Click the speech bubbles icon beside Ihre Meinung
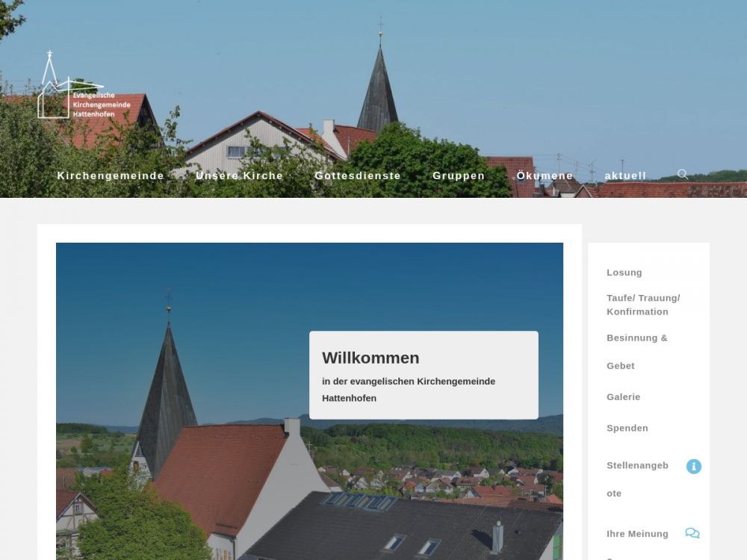 click(x=692, y=533)
